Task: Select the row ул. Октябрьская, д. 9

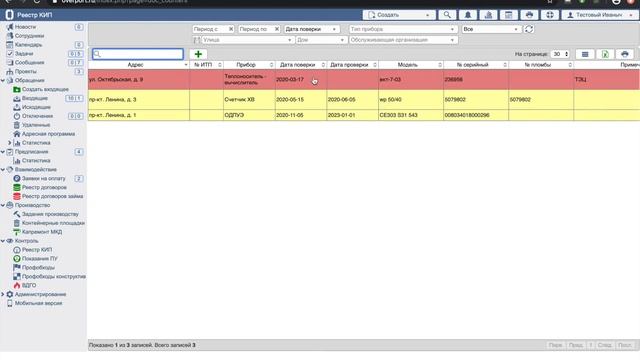Action: (364, 80)
